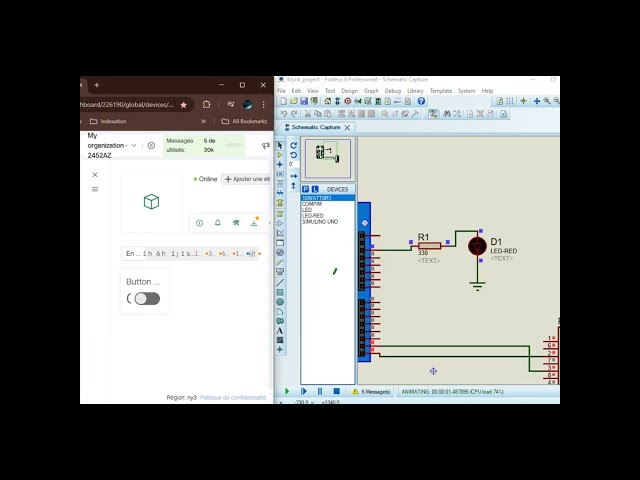Select the 2D arc graphics tool

pos(280,312)
